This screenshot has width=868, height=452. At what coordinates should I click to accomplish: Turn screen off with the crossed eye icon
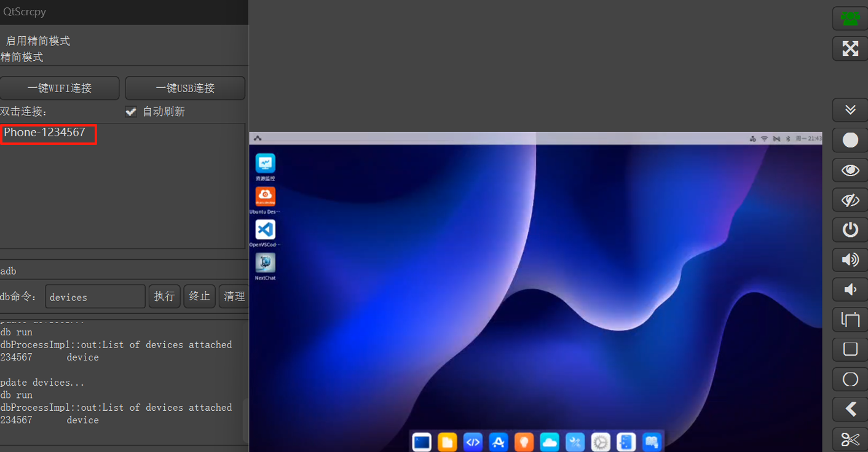850,200
